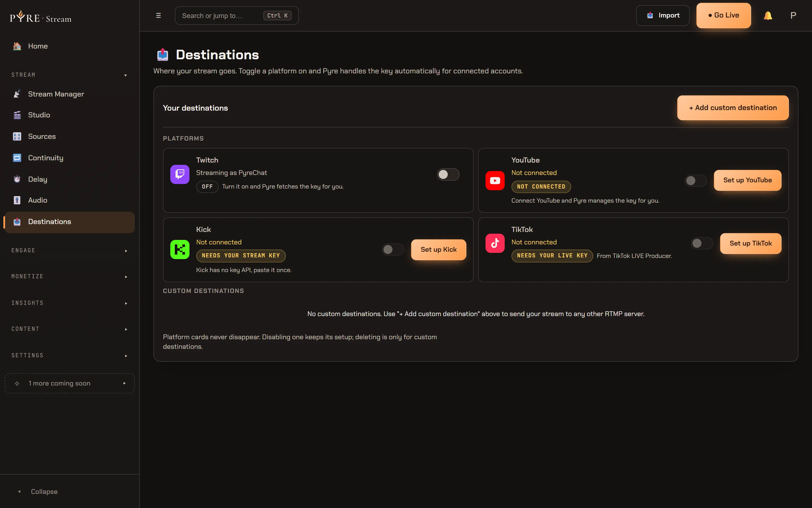Click the Go Live button
The image size is (812, 508).
tap(723, 16)
